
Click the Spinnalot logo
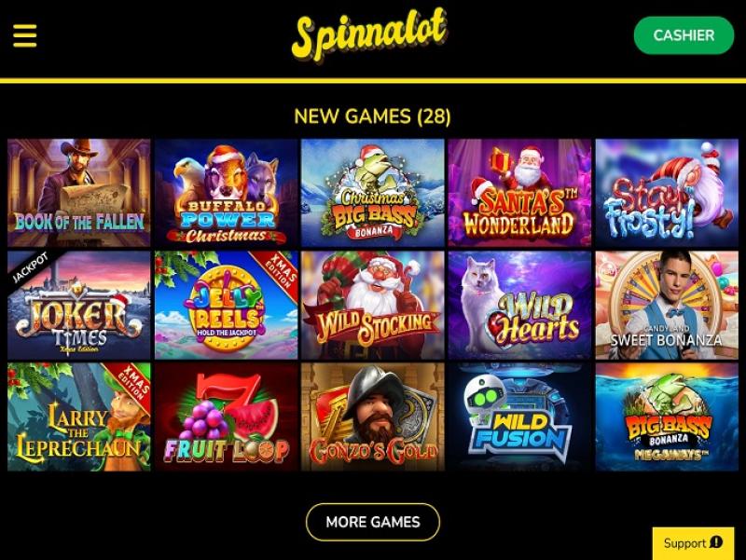click(x=369, y=35)
